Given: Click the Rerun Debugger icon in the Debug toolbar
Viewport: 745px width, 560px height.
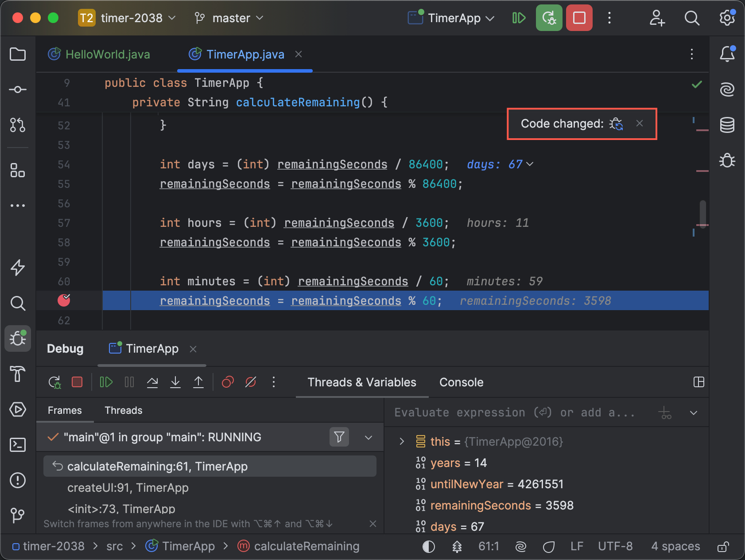Looking at the screenshot, I should click(x=54, y=382).
